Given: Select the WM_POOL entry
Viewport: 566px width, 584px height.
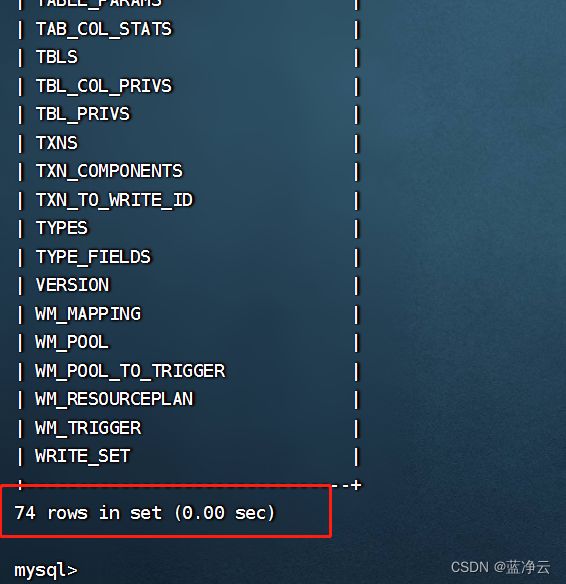Looking at the screenshot, I should pos(72,342).
